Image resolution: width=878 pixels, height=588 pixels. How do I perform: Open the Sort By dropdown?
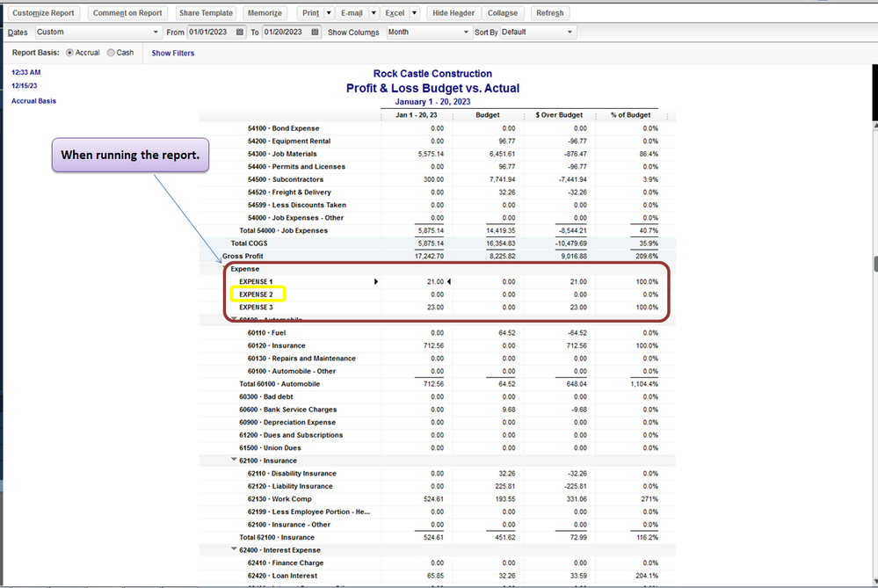[x=570, y=33]
